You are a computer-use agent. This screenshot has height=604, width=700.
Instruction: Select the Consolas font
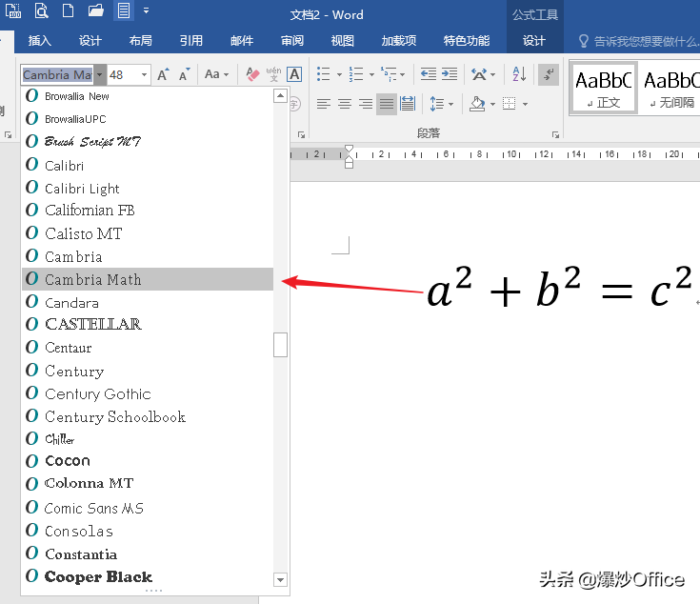tap(148, 531)
